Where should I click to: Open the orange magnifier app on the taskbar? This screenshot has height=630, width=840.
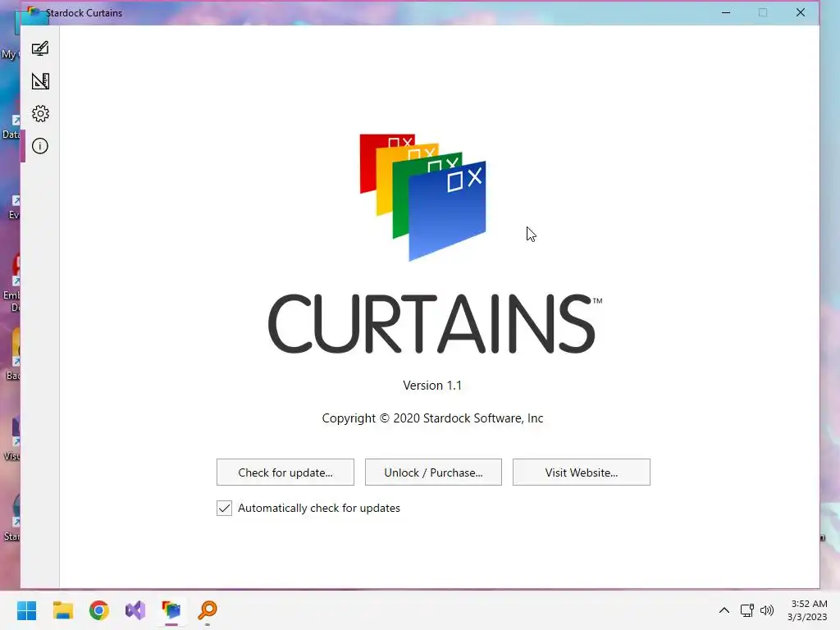tap(208, 610)
